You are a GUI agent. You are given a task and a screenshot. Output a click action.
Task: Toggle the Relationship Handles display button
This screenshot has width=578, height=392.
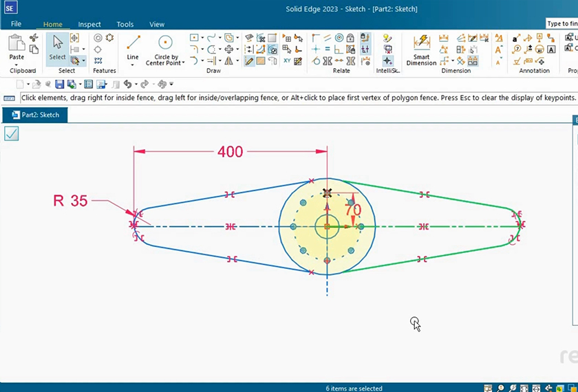[365, 50]
